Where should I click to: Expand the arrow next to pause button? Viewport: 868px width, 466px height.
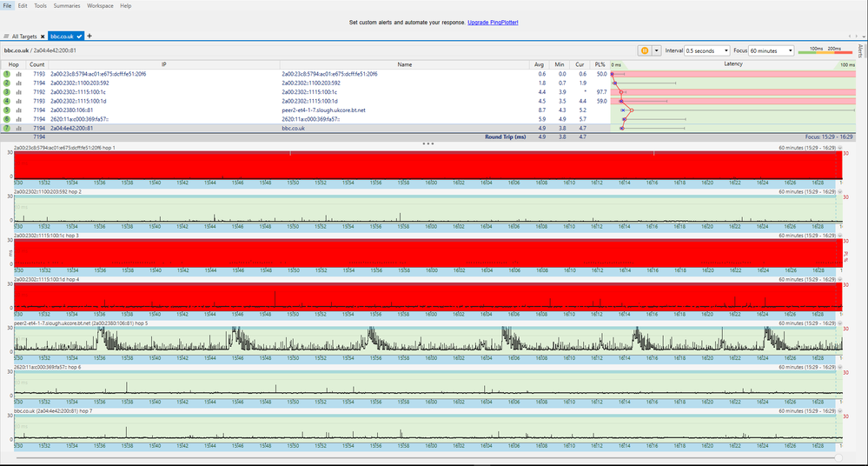[657, 51]
